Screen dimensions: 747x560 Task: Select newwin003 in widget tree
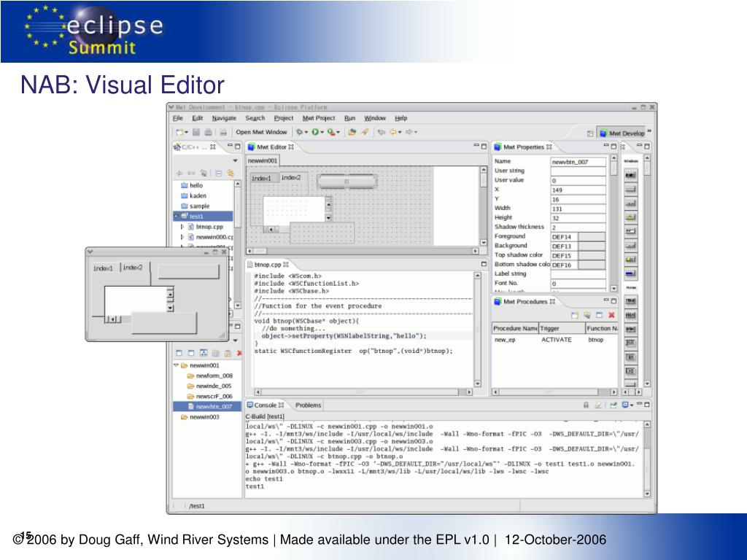201,417
